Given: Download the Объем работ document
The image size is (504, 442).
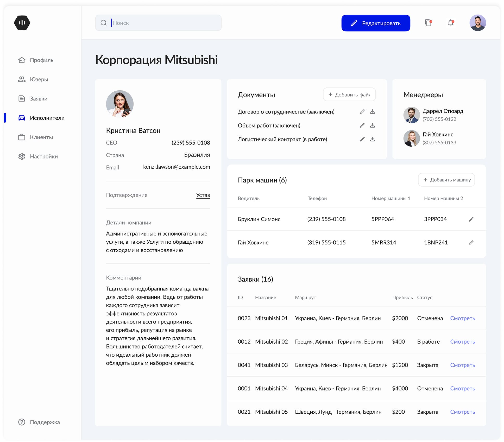Looking at the screenshot, I should [373, 125].
